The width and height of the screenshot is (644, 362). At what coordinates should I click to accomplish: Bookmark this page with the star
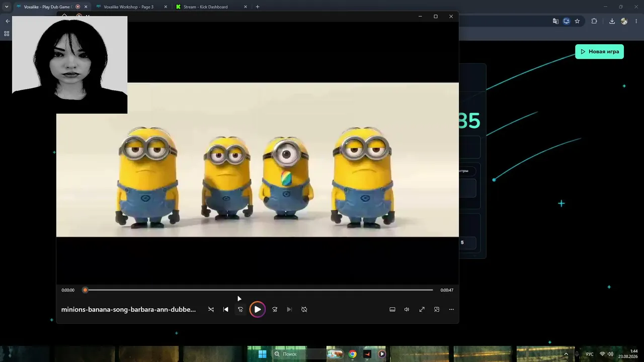pyautogui.click(x=577, y=21)
